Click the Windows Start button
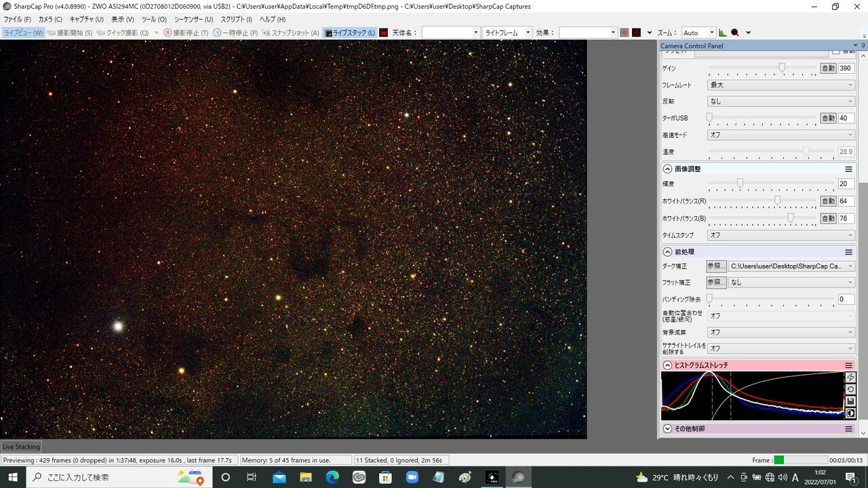This screenshot has width=868, height=488. (13, 477)
